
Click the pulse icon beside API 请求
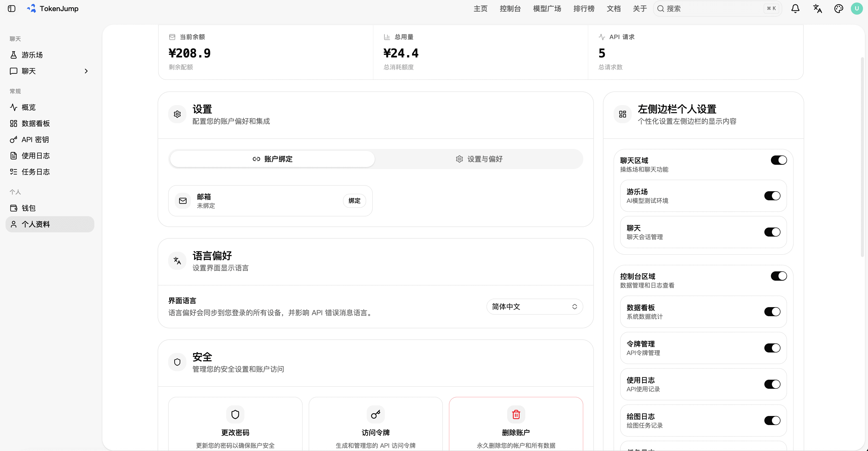[x=602, y=37]
